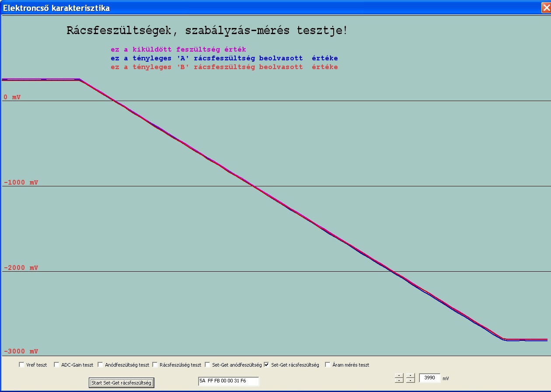Click down arrow of stepper farthest from mV field

click(399, 381)
